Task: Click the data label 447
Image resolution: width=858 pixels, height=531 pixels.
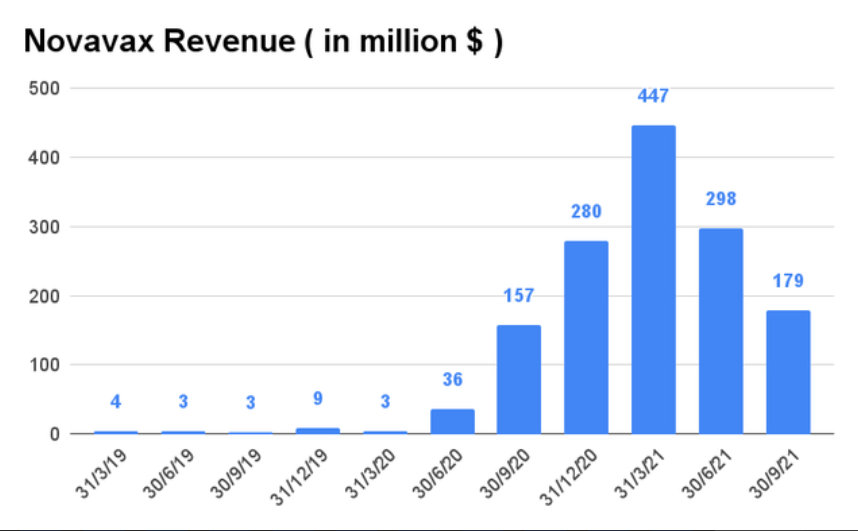Action: [x=653, y=96]
